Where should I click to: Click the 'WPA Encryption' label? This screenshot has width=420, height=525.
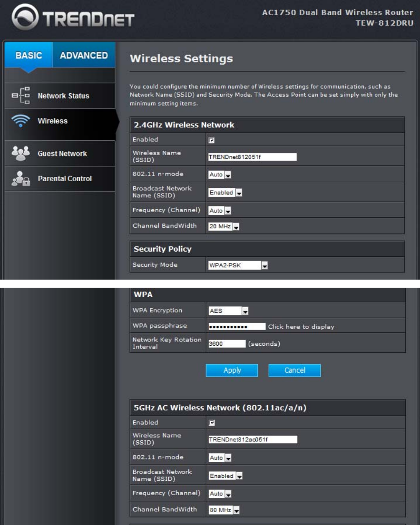pos(157,311)
